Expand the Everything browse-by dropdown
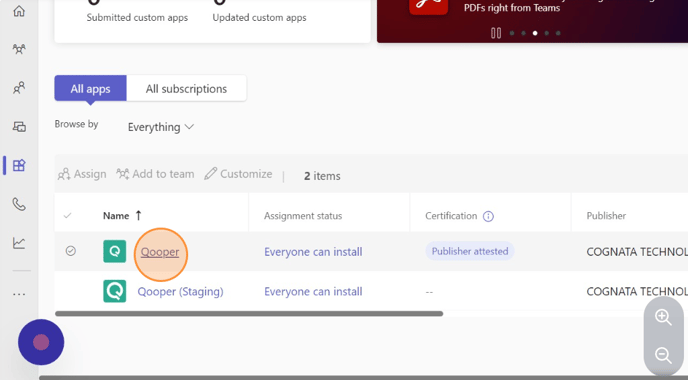 point(161,127)
